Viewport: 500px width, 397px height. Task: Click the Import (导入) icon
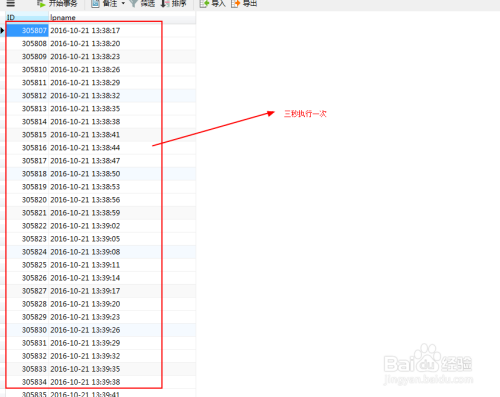click(204, 4)
